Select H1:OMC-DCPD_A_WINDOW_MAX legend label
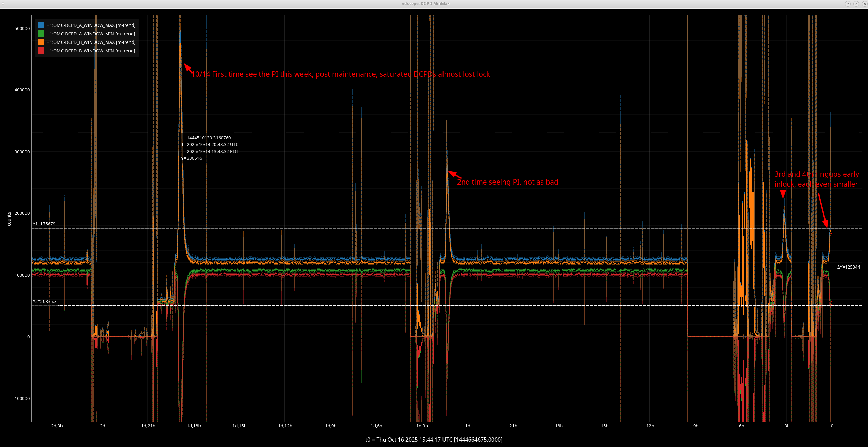 click(x=91, y=25)
